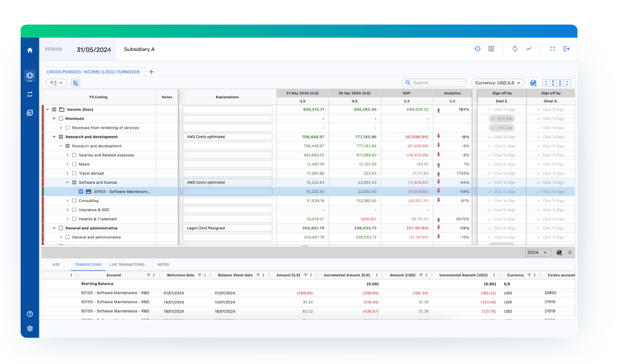Go to Home in the sidebar

(x=30, y=50)
